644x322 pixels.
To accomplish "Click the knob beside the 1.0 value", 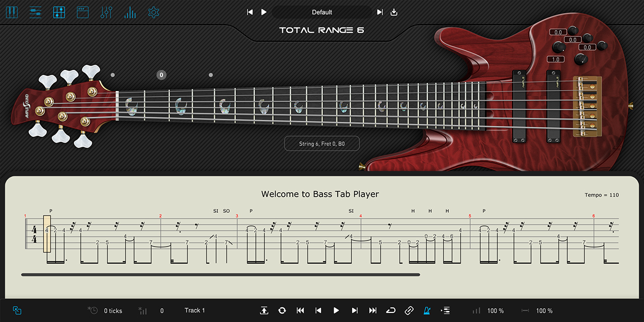I will (x=581, y=59).
